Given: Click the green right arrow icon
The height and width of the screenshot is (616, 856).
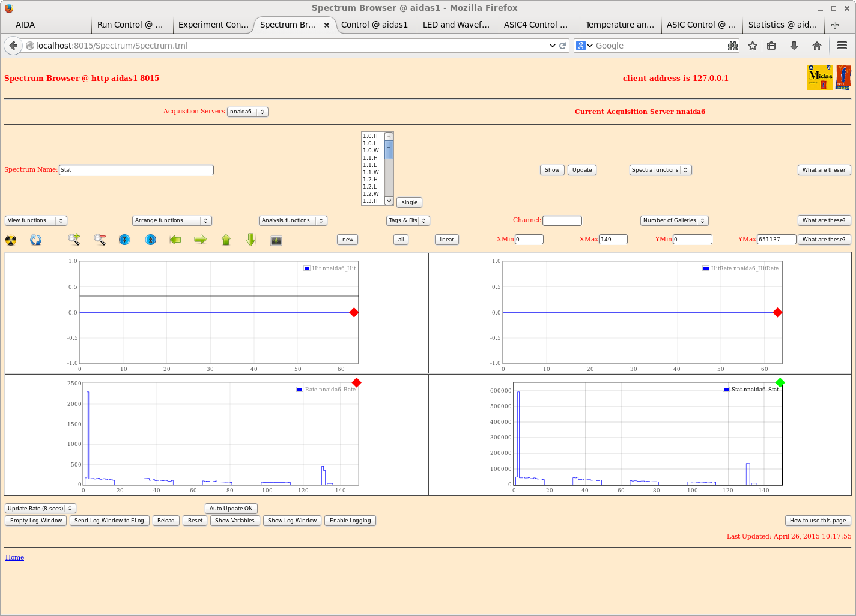Looking at the screenshot, I should click(201, 240).
